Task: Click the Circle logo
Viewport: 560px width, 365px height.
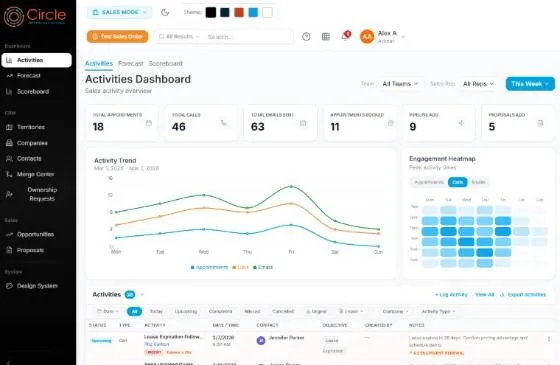Action: click(x=35, y=16)
